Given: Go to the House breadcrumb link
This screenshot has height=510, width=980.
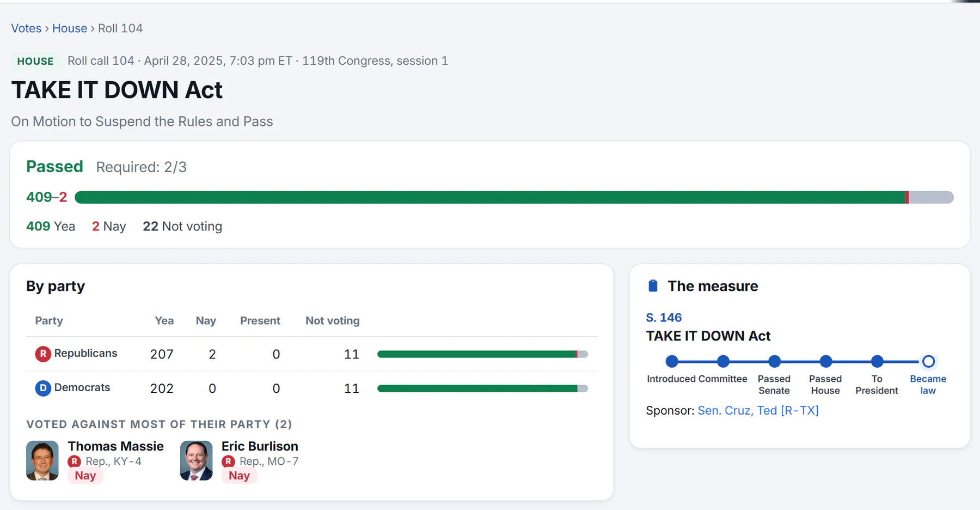Looking at the screenshot, I should click(x=70, y=28).
